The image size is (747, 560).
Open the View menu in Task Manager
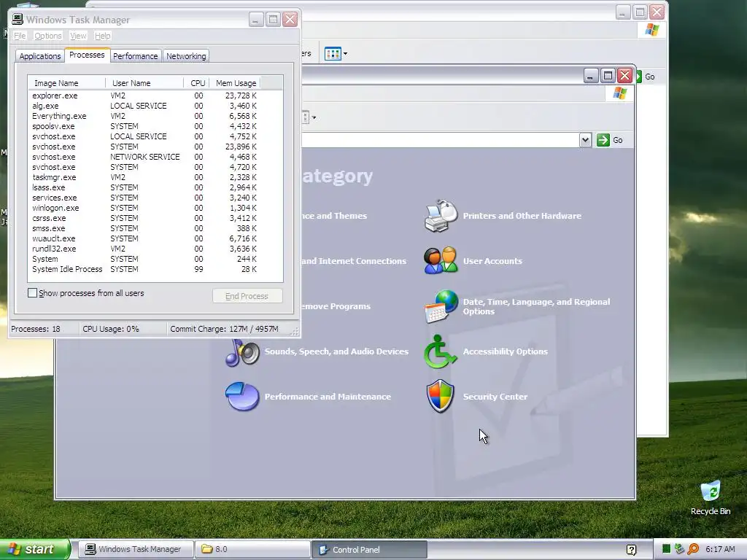coord(78,36)
